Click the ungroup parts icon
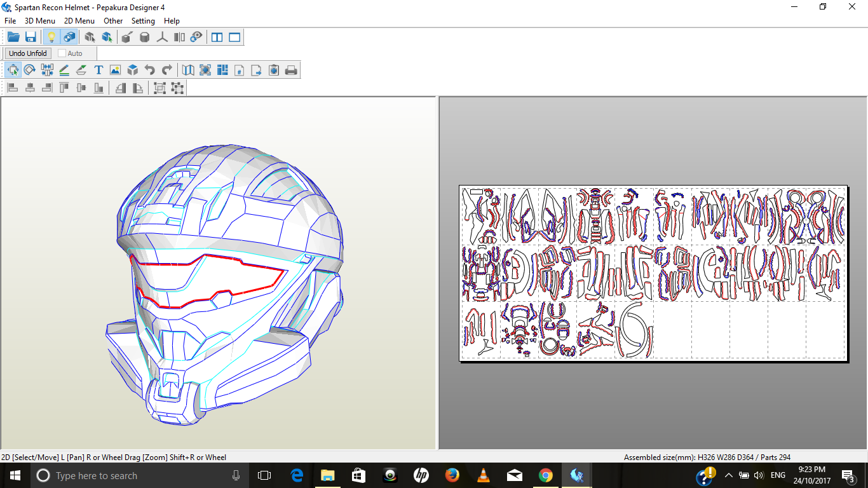 177,88
